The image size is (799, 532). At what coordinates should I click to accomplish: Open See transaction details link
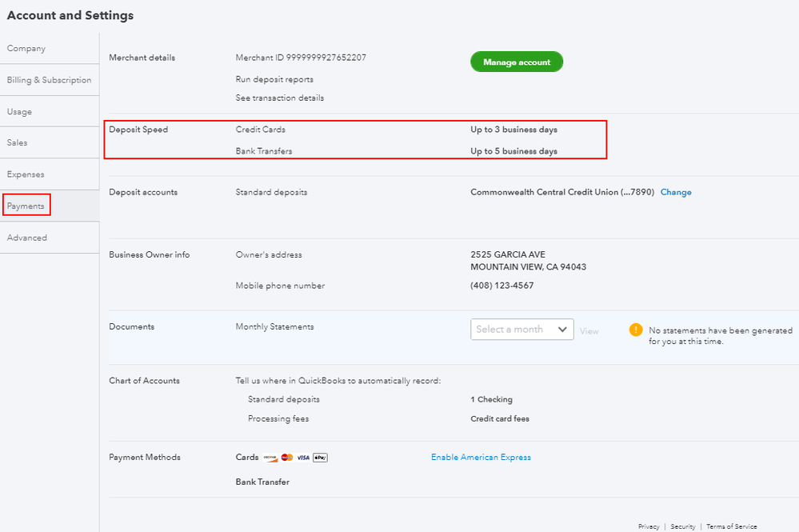(x=280, y=98)
